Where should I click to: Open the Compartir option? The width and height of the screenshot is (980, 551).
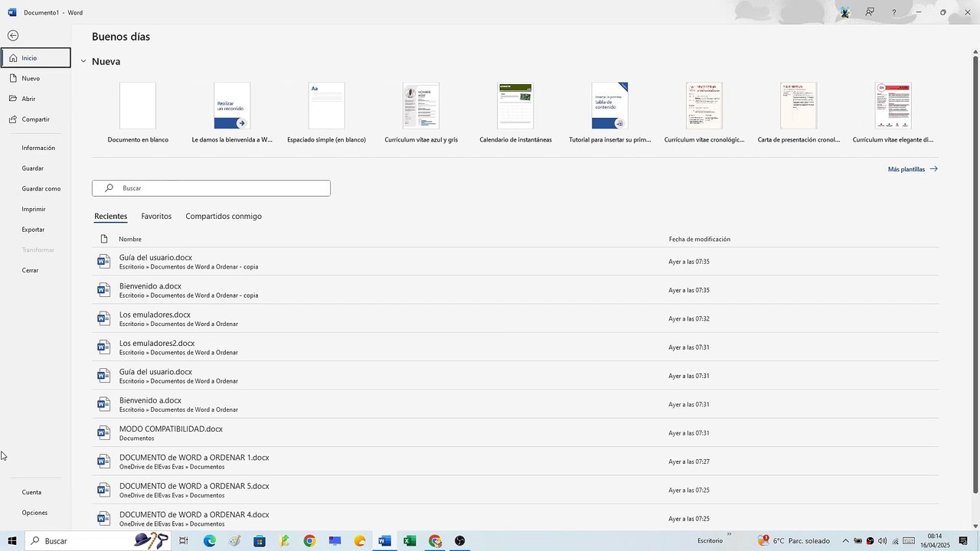[36, 119]
